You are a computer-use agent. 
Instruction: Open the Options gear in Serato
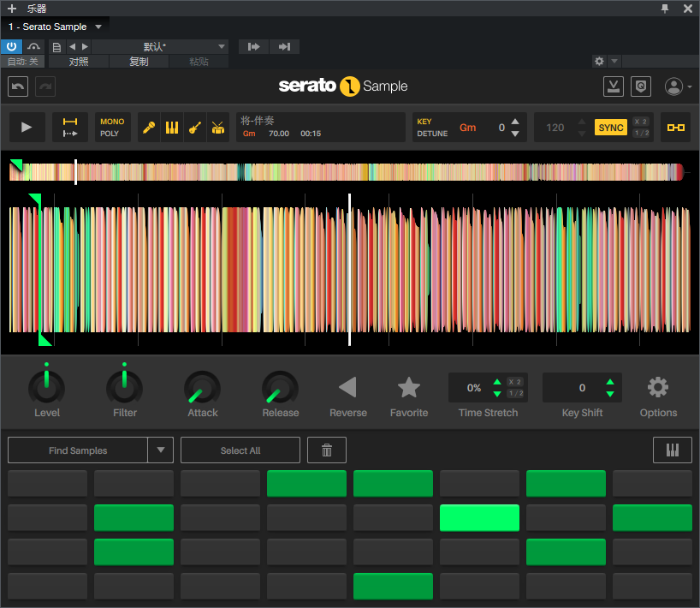658,387
